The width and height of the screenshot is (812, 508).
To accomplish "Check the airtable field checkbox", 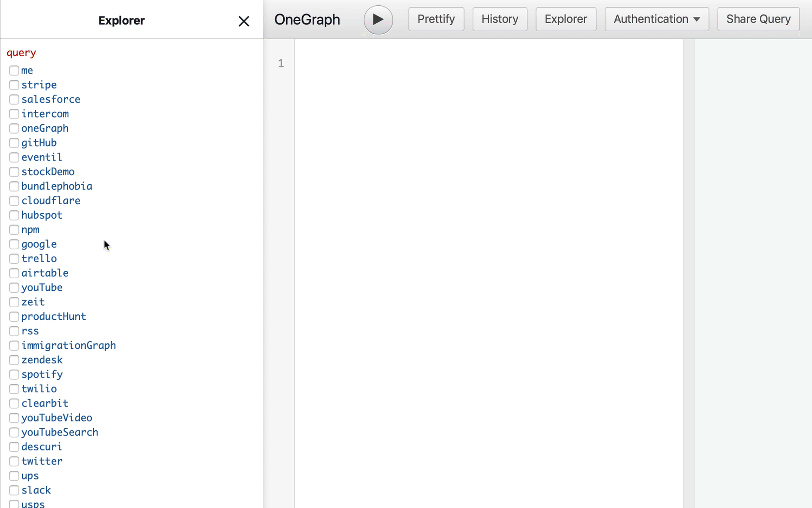I will 14,273.
